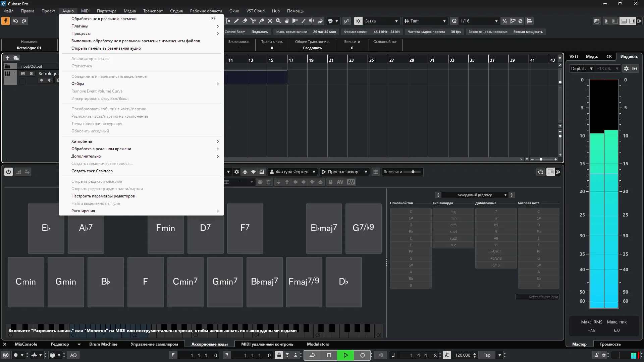Viewport: 644px width, 362px height.
Task: Select the Mute X tool
Action: point(270,21)
